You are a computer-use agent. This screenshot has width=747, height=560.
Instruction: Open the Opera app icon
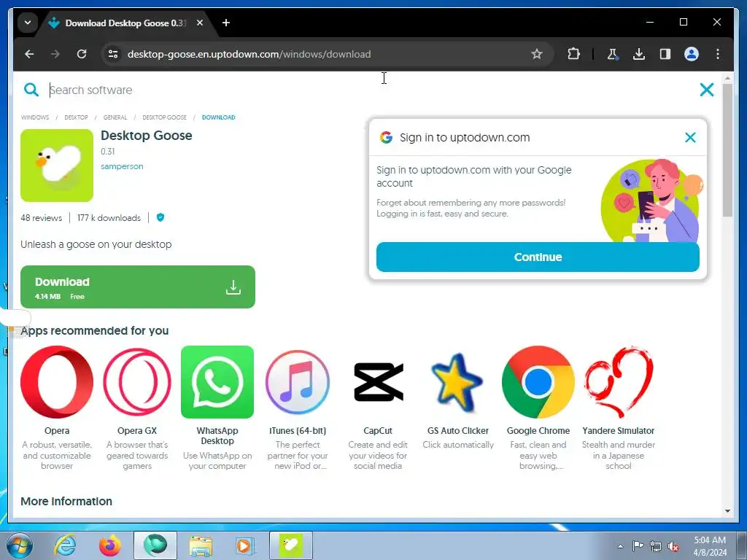tap(57, 382)
